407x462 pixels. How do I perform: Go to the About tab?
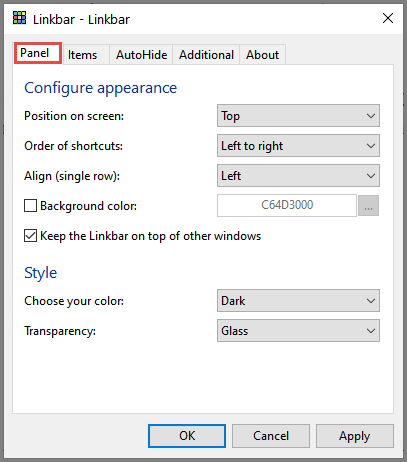(x=262, y=55)
